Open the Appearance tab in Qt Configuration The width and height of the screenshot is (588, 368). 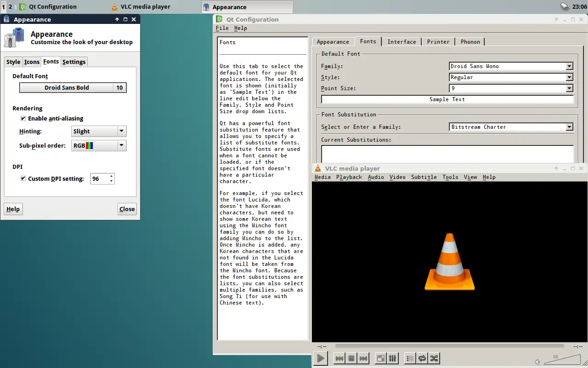point(333,42)
